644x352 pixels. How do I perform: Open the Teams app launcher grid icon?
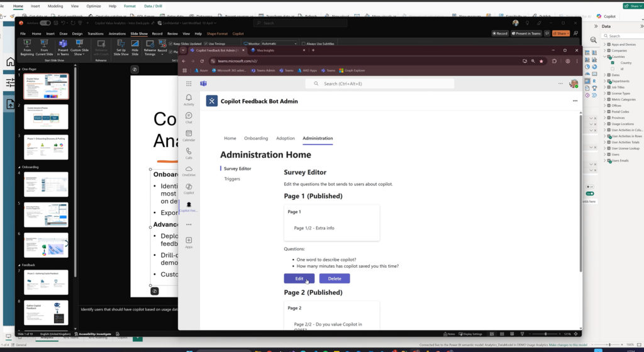point(189,84)
